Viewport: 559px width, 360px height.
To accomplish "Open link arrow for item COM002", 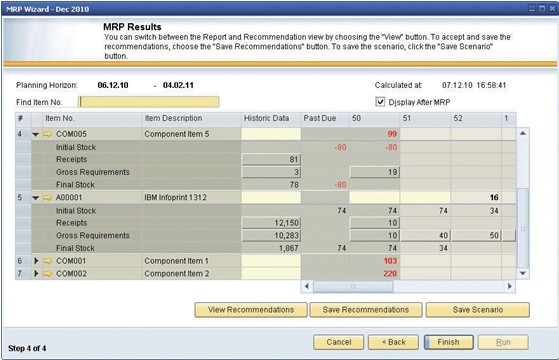I will pyautogui.click(x=47, y=274).
